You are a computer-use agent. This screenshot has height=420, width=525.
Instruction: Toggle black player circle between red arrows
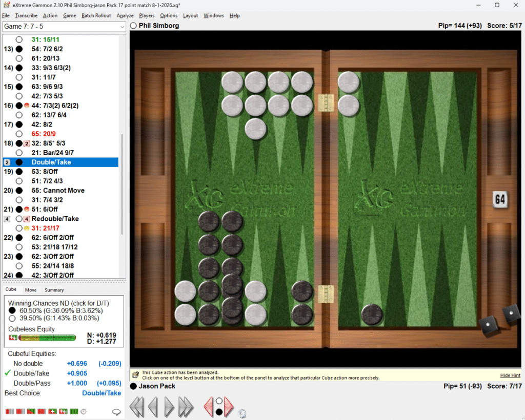click(219, 412)
